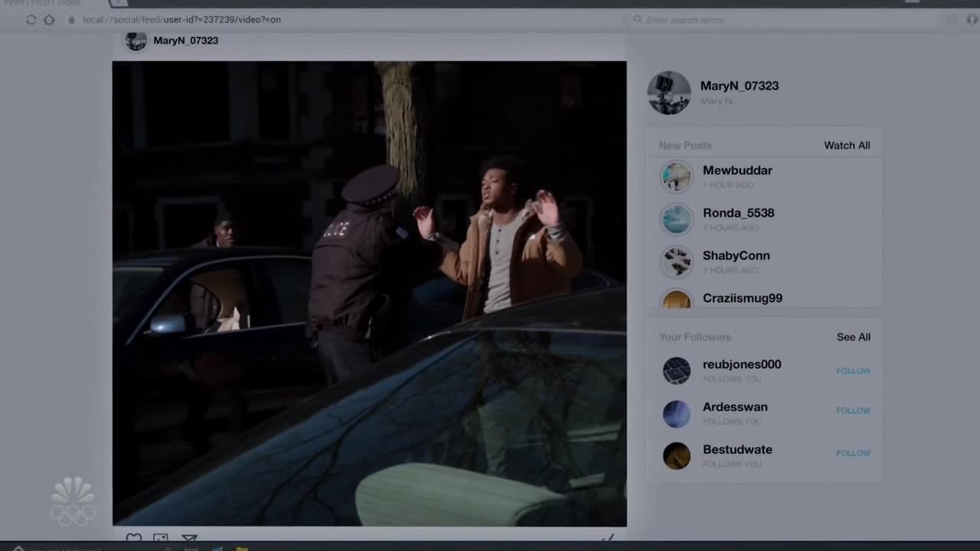This screenshot has height=551, width=980.
Task: Open ShabyConn's avatar in New Posts
Action: [677, 262]
